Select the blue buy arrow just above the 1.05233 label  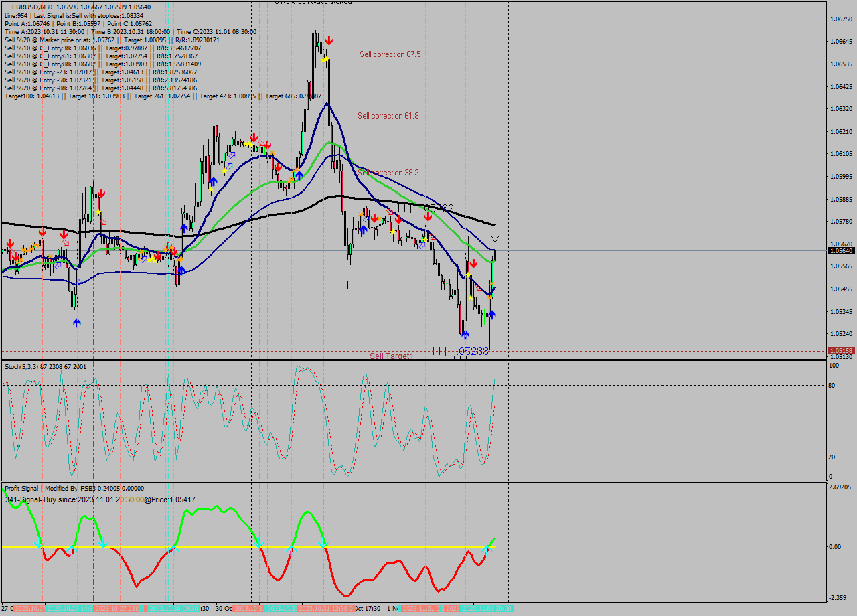(465, 334)
